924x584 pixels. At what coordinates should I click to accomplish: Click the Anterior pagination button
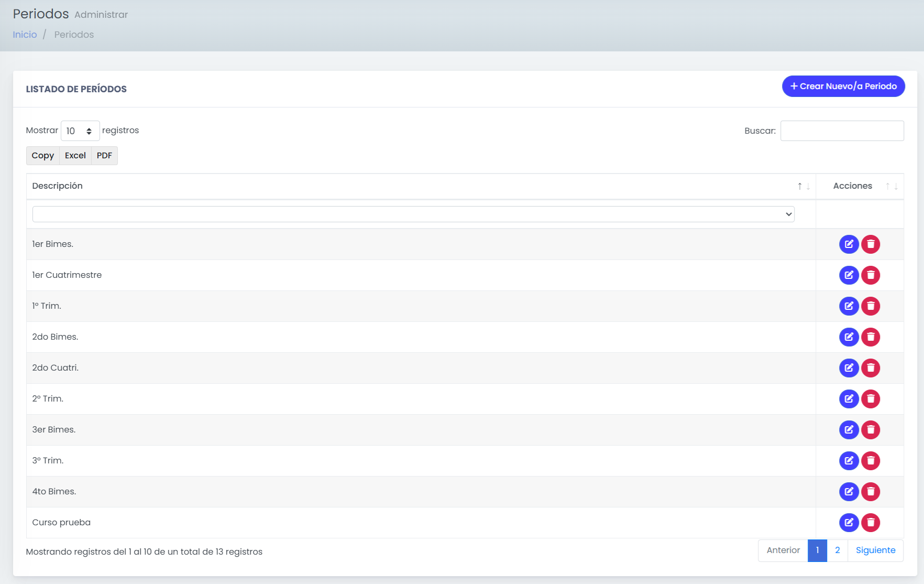783,550
